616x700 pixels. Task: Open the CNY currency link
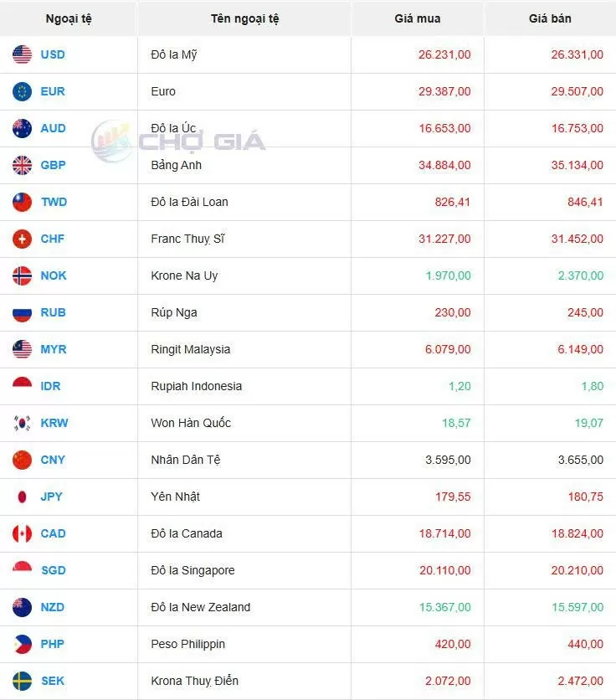click(x=52, y=460)
